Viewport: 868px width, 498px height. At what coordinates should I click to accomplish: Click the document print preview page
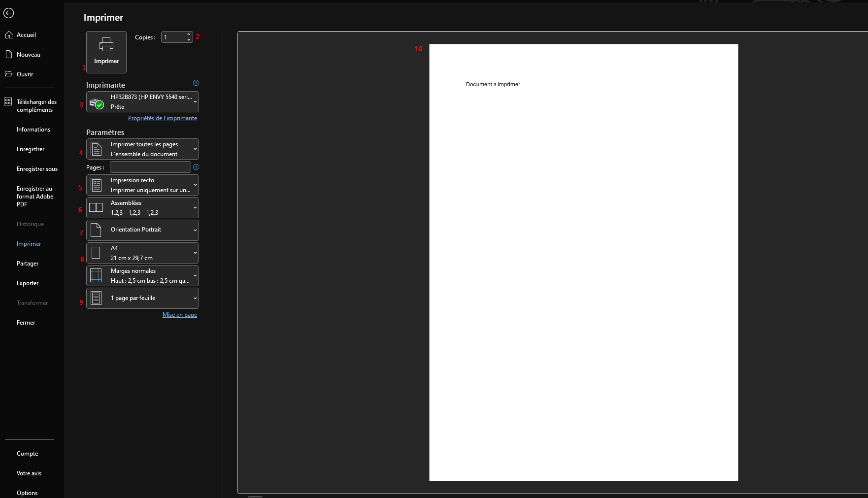click(x=584, y=263)
